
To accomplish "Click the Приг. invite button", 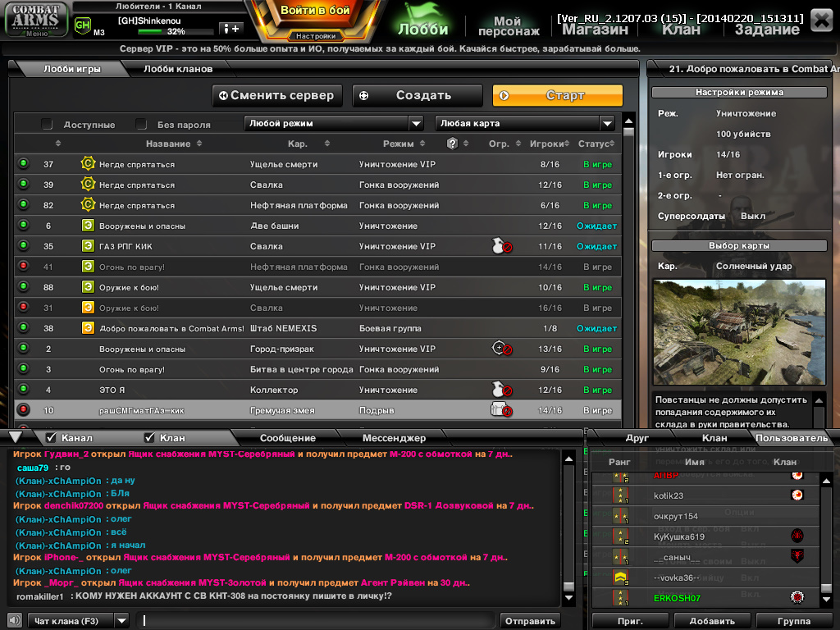I will coord(630,621).
